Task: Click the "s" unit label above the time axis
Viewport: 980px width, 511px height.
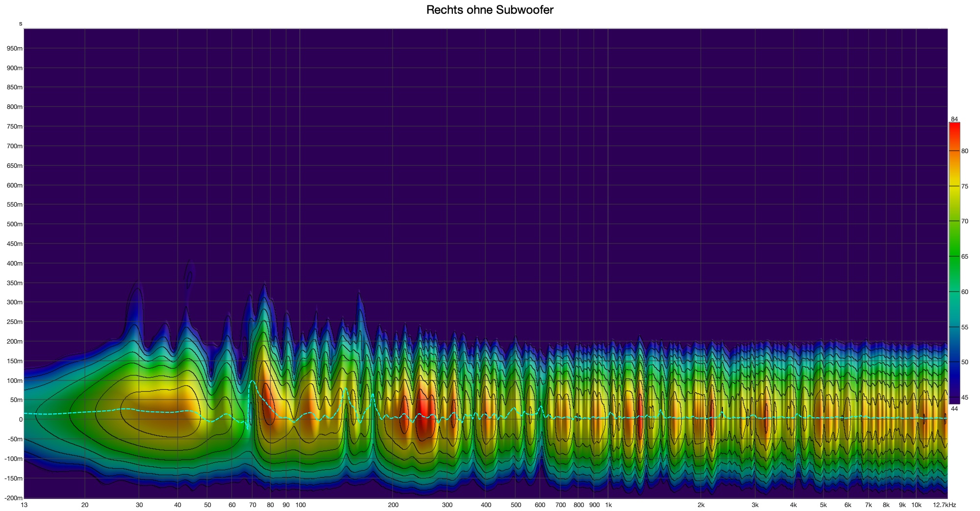Action: [21, 24]
